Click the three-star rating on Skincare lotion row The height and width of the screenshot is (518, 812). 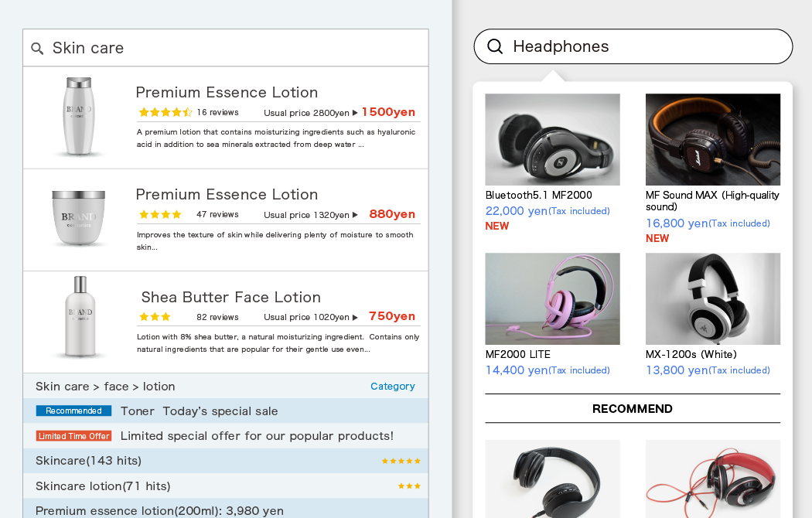pyautogui.click(x=409, y=486)
